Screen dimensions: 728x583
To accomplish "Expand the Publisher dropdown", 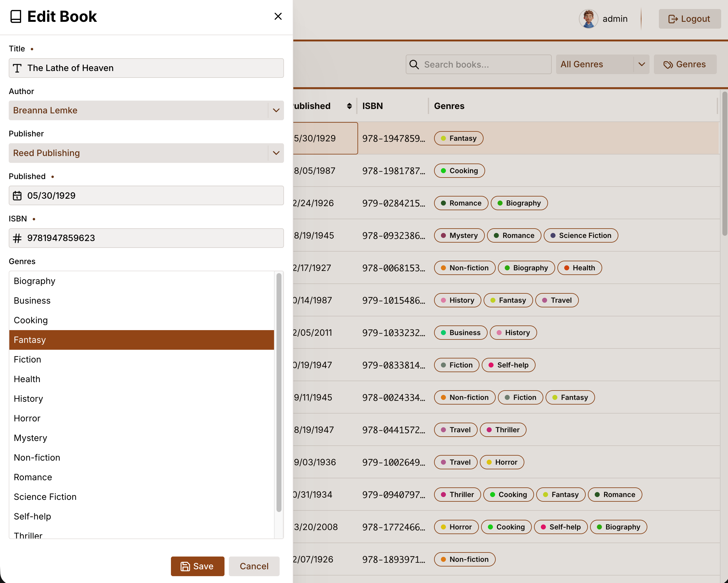I will point(276,153).
